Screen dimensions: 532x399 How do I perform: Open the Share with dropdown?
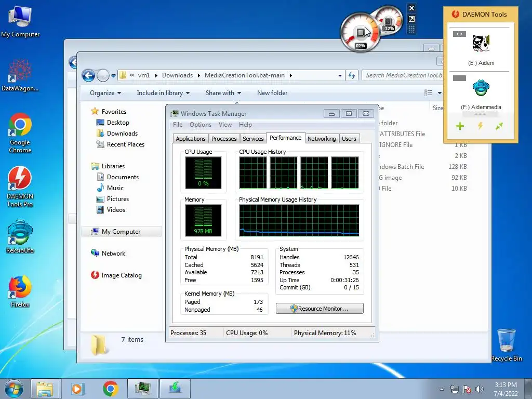click(223, 93)
